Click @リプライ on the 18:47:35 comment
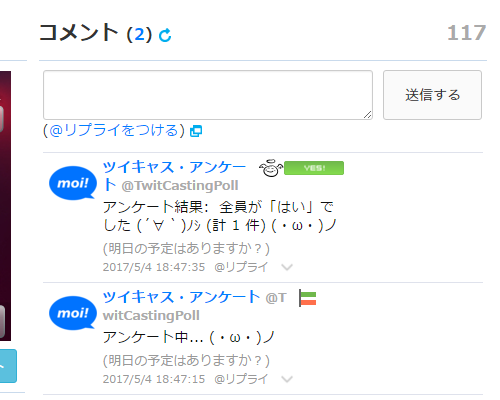Screen dimensions: 500x400 pyautogui.click(x=241, y=267)
